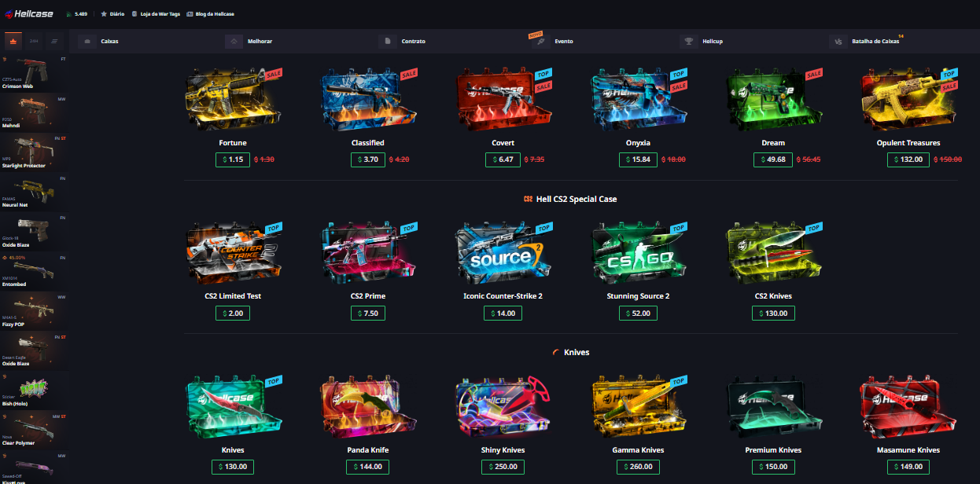Select the crown top drops icon
Screen dimensions: 980x484
(x=13, y=40)
